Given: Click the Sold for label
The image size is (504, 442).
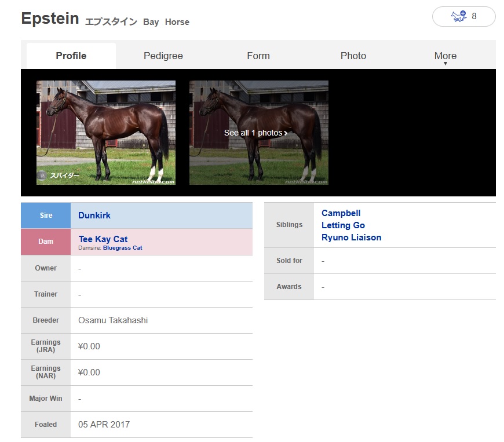Looking at the screenshot, I should [289, 260].
